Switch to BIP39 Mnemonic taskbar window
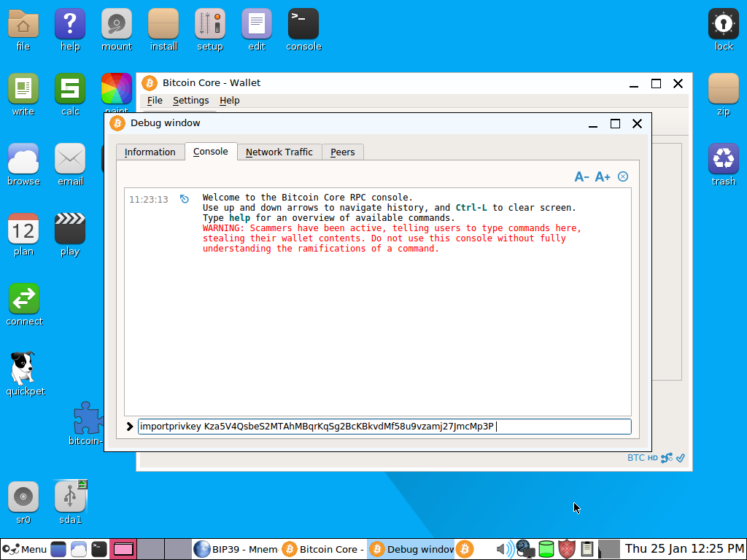 pyautogui.click(x=236, y=549)
